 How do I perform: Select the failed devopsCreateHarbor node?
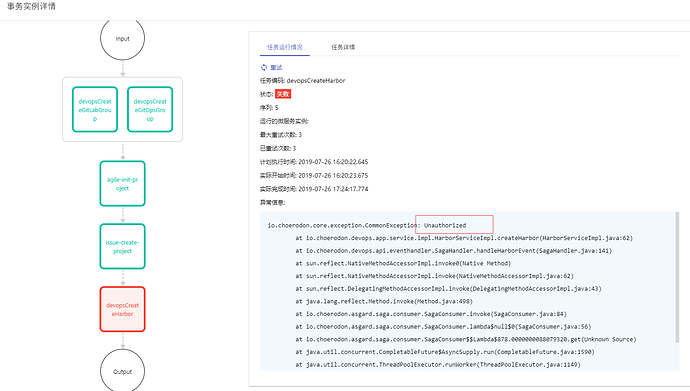pyautogui.click(x=122, y=309)
